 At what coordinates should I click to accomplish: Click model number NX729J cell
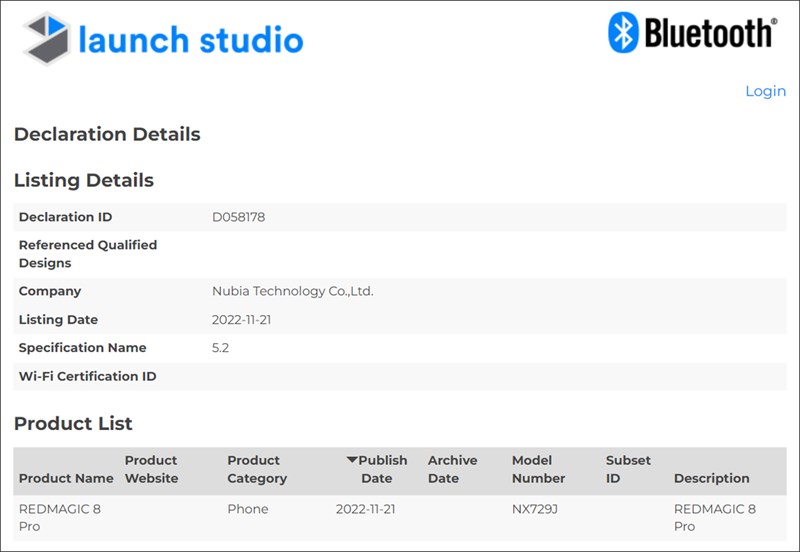[536, 509]
